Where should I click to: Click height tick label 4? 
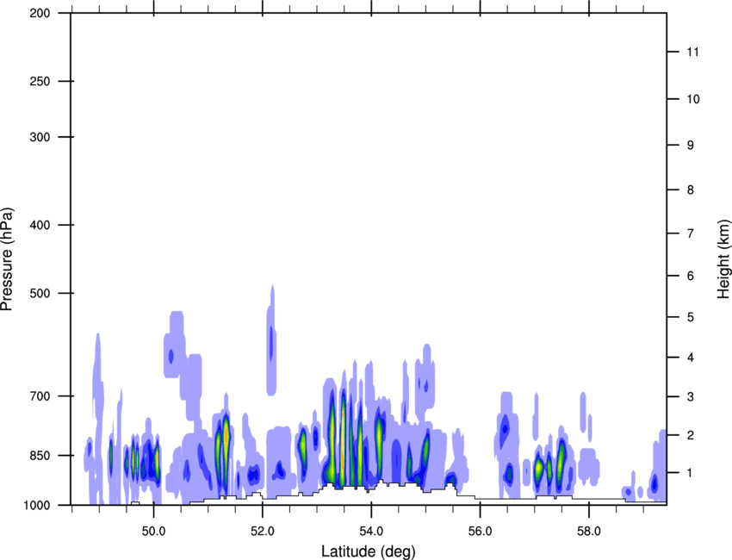pyautogui.click(x=691, y=358)
